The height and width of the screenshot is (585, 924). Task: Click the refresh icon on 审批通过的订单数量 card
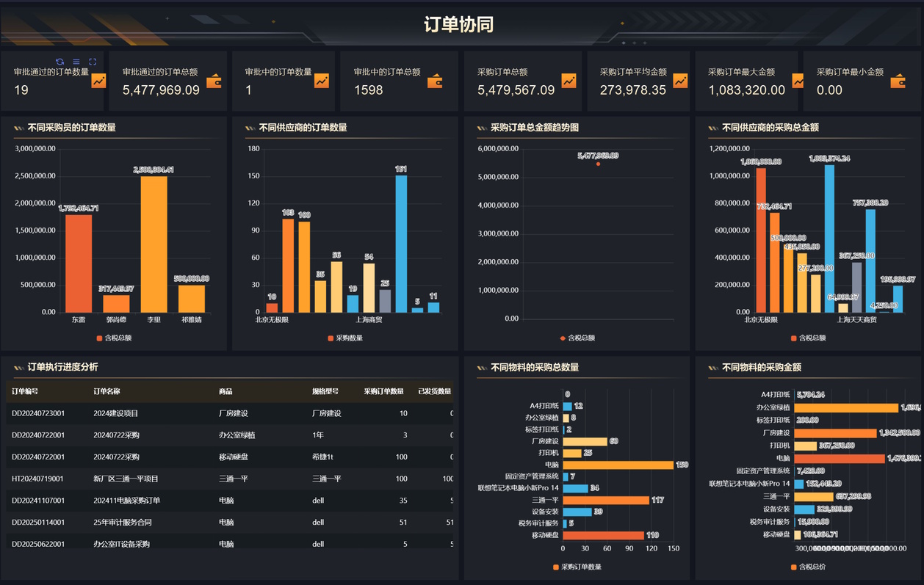click(x=60, y=62)
